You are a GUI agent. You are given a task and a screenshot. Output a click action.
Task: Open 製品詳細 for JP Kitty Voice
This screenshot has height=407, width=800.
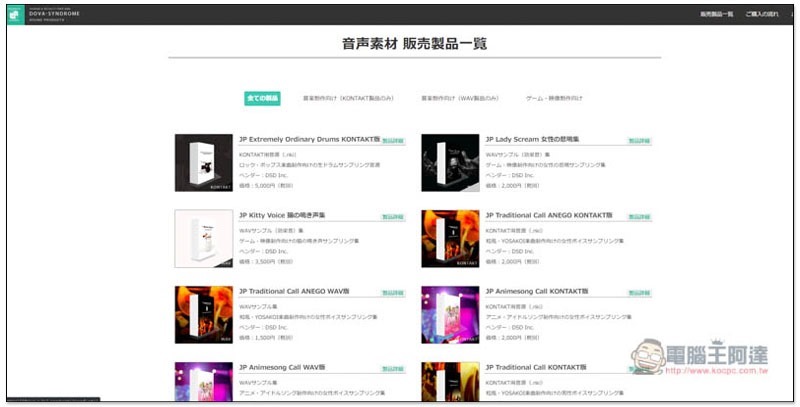pos(392,216)
